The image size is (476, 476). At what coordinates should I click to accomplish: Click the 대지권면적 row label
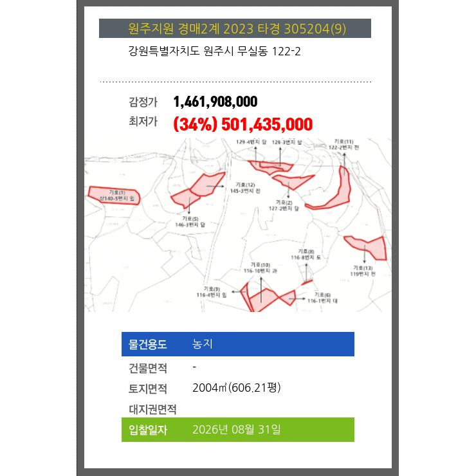tap(152, 409)
